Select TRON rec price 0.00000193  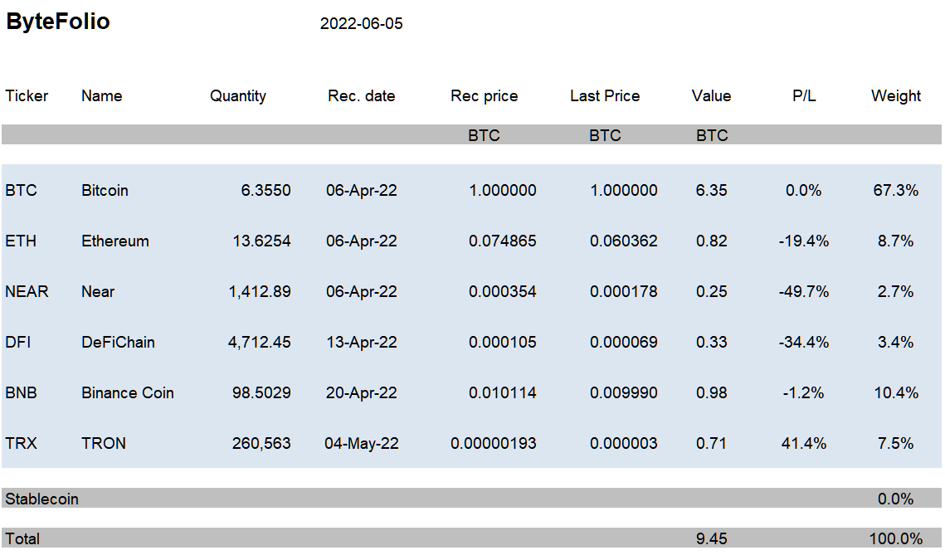point(493,444)
